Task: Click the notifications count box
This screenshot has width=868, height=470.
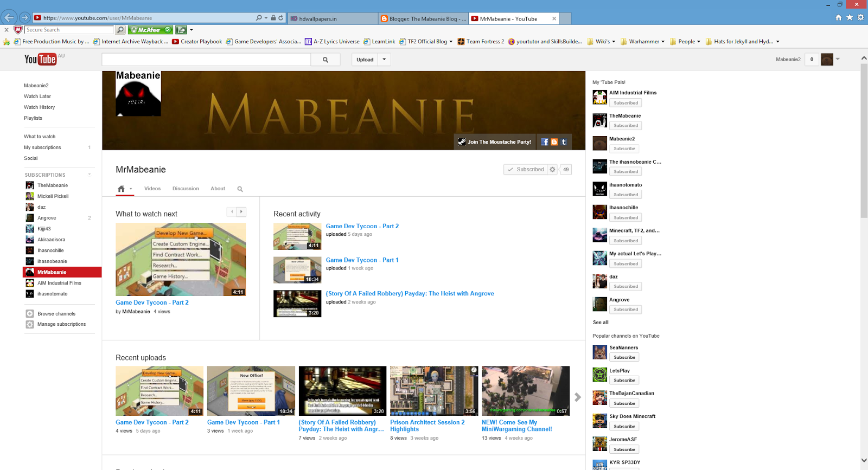Action: pyautogui.click(x=812, y=60)
